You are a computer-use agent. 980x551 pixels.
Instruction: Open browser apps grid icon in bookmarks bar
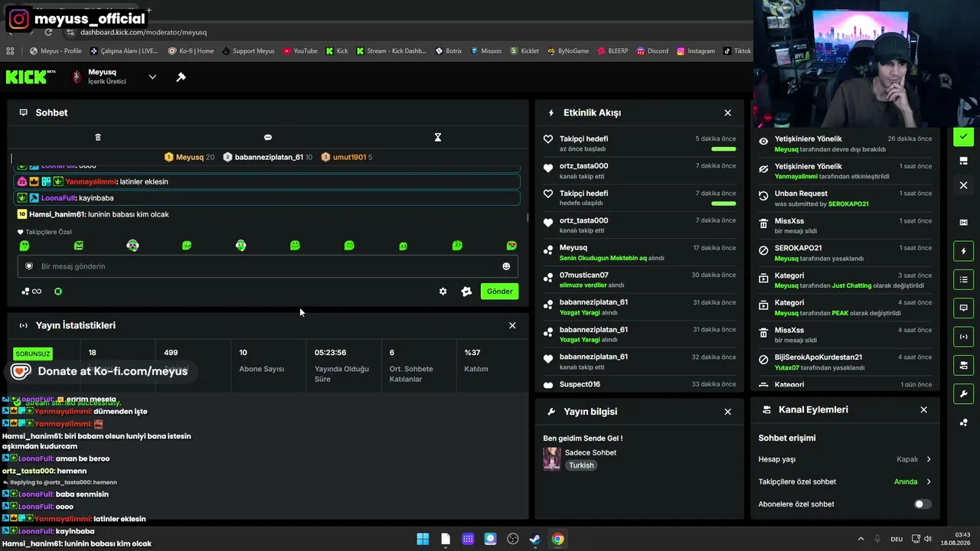10,51
